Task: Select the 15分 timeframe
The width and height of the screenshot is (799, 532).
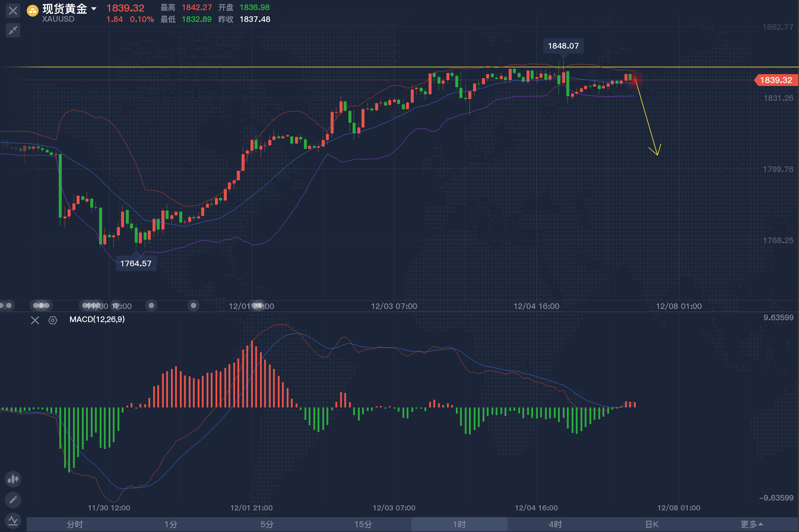Action: tap(363, 524)
